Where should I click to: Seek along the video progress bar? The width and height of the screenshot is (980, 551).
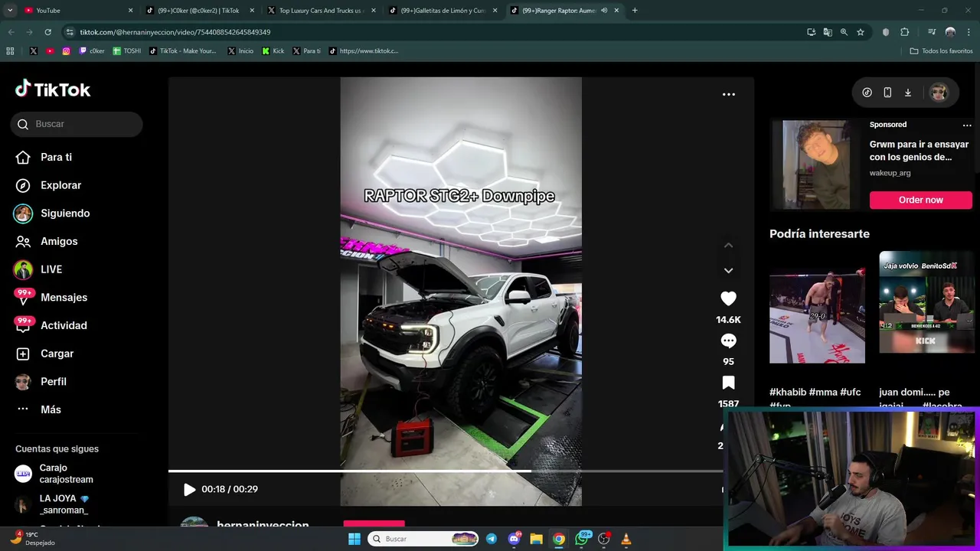[446, 471]
